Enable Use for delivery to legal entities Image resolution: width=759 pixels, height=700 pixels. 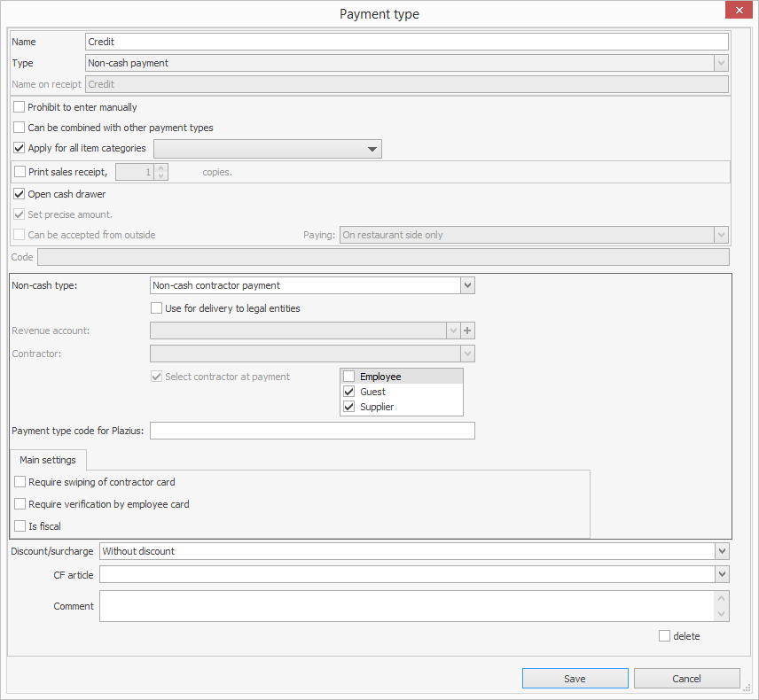(x=157, y=308)
